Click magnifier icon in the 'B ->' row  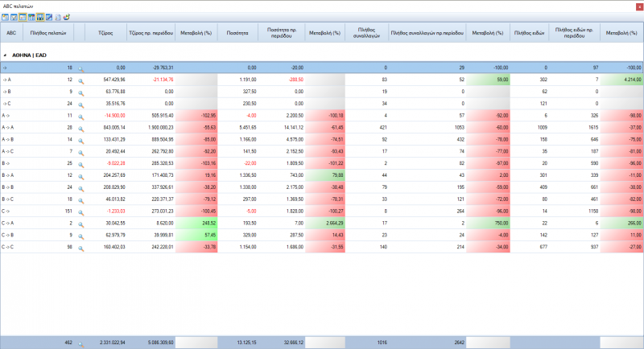[81, 165]
